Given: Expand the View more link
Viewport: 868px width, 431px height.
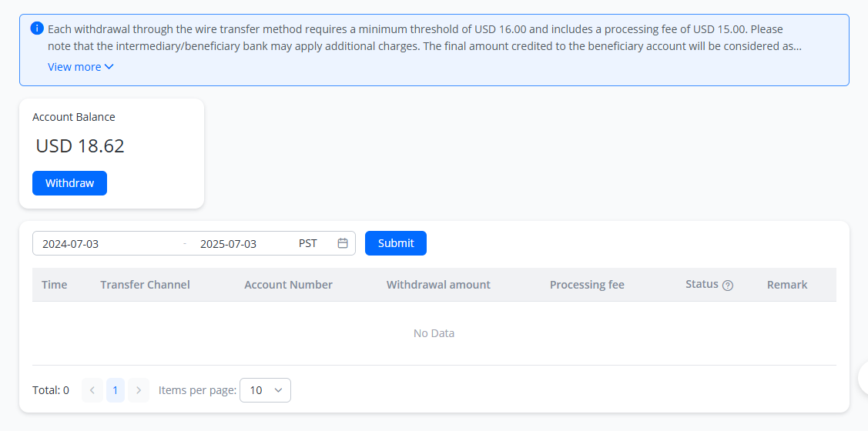Looking at the screenshot, I should click(x=75, y=67).
